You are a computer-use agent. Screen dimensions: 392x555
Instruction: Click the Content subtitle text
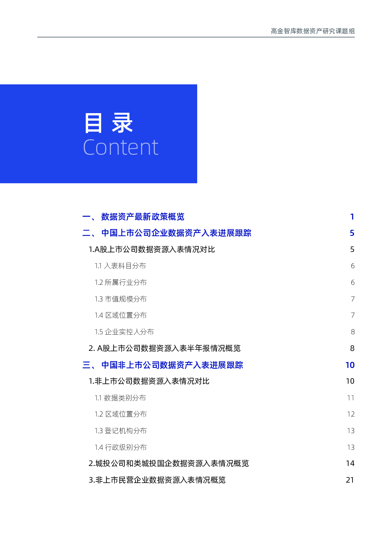point(121,148)
